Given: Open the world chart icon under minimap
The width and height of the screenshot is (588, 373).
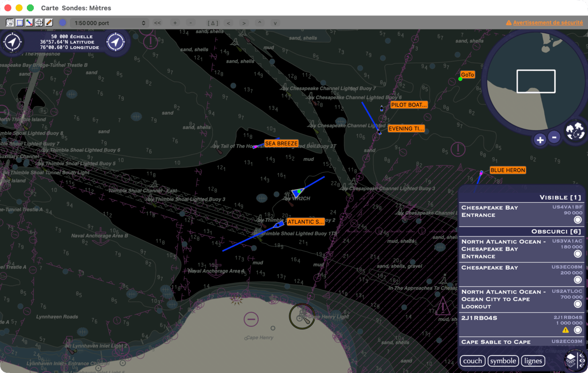Looking at the screenshot, I should point(574,131).
